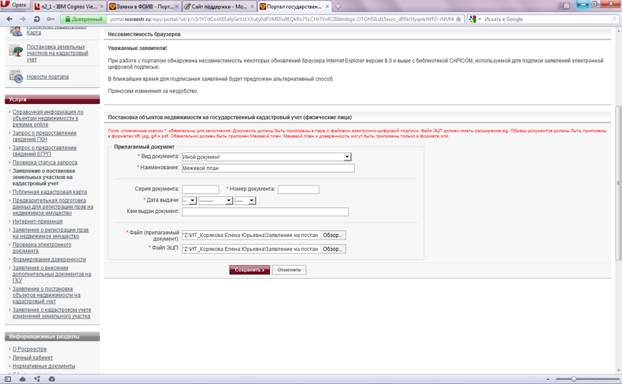
Task: Open Справочная информация по объектам недвижимости link
Action: point(48,118)
